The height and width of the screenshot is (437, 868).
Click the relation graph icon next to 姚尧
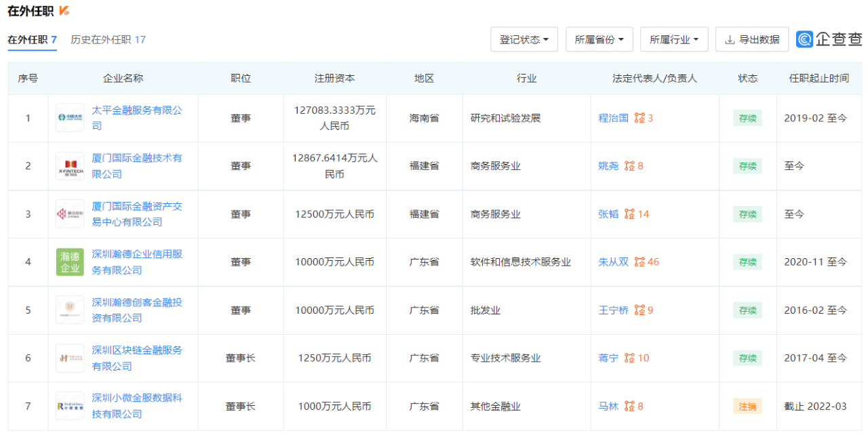tap(630, 166)
